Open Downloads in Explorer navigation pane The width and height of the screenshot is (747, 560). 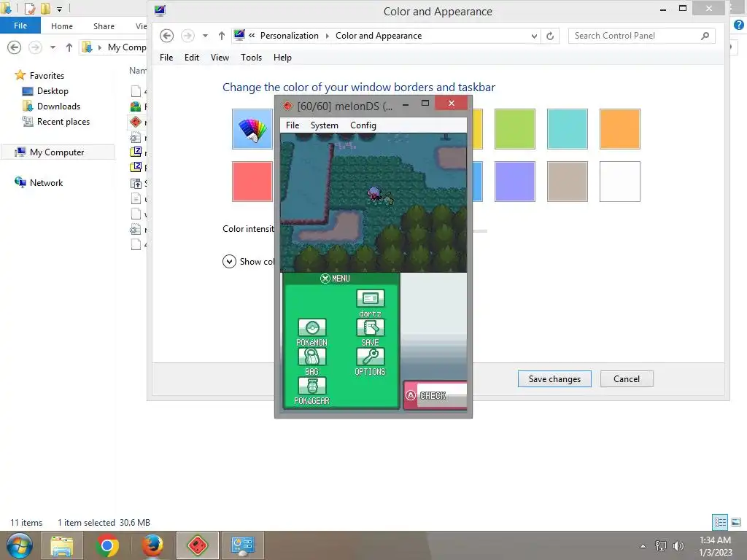coord(58,106)
